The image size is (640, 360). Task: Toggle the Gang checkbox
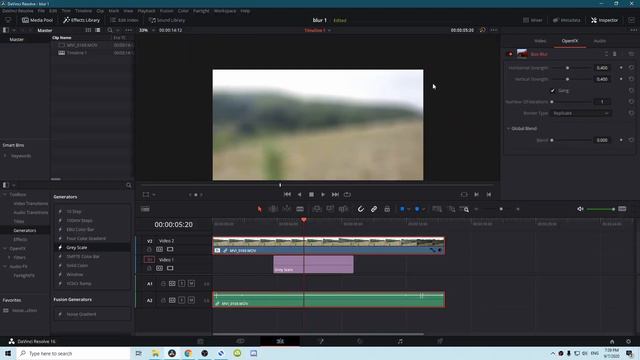(x=553, y=91)
